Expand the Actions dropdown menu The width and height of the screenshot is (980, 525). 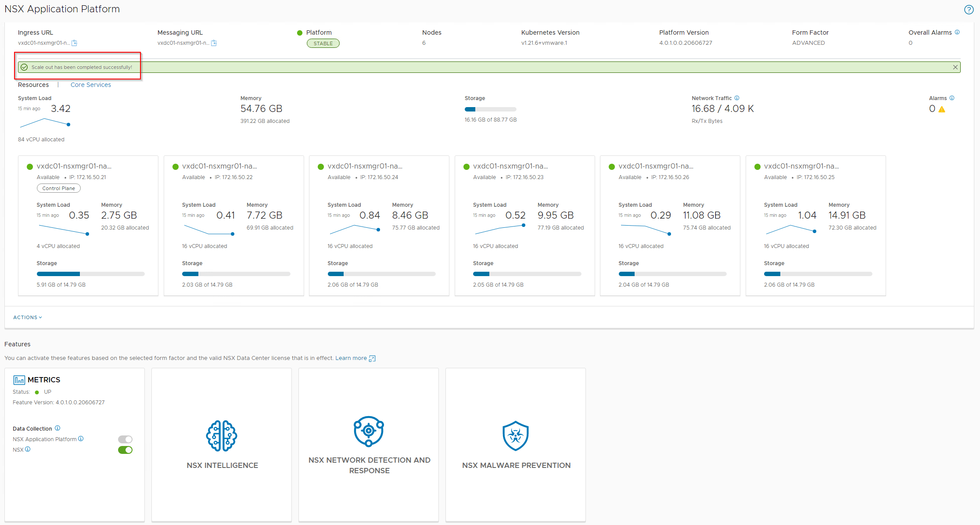tap(28, 317)
